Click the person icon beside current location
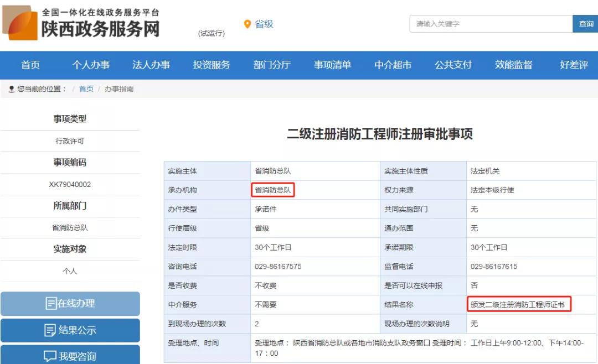Image resolution: width=598 pixels, height=364 pixels. point(11,89)
